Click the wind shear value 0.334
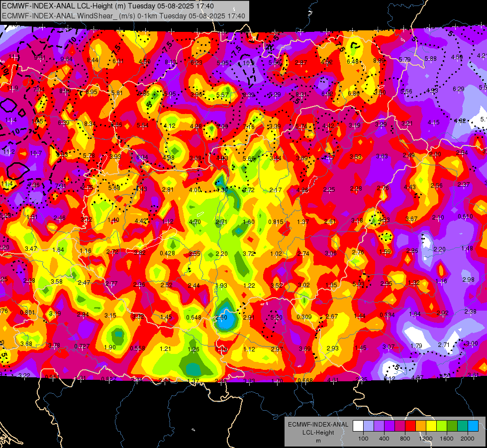 click(388, 315)
